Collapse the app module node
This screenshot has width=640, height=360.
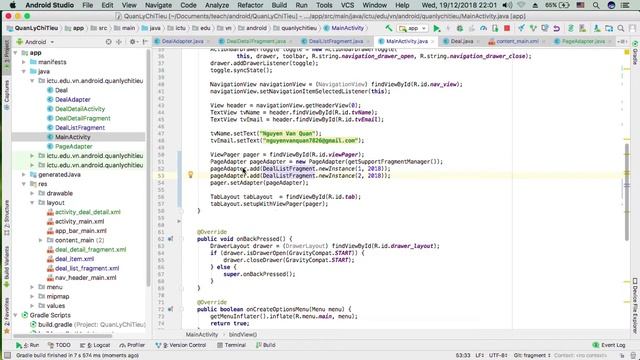(16, 53)
